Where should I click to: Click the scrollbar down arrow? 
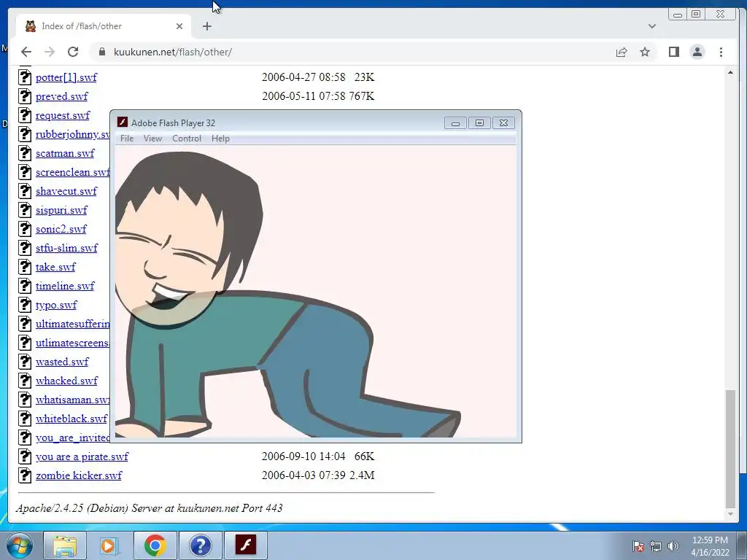point(730,514)
